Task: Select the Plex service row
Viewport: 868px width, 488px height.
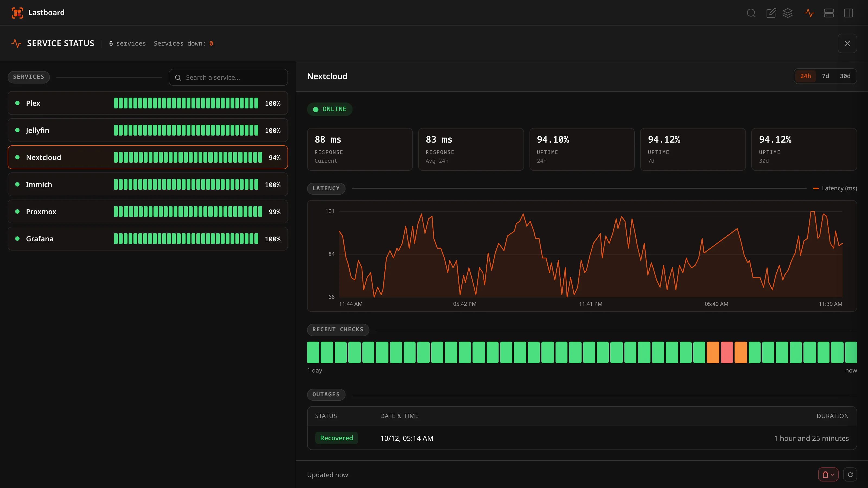Action: tap(148, 103)
